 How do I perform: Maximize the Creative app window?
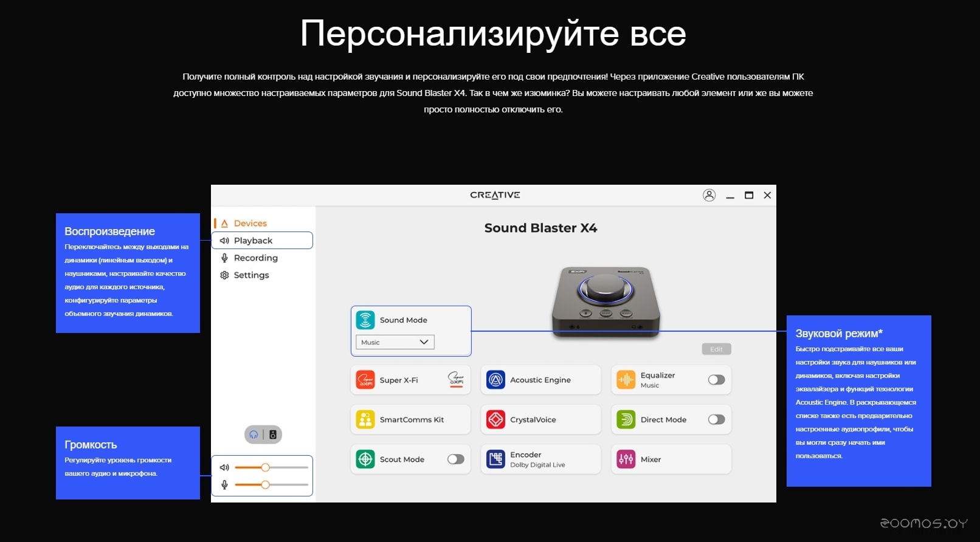tap(749, 195)
